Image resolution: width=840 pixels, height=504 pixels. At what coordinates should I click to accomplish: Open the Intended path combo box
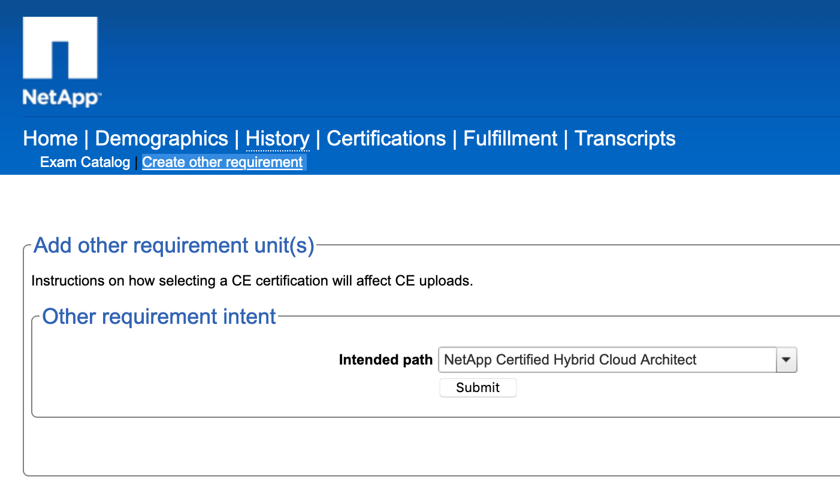607,360
